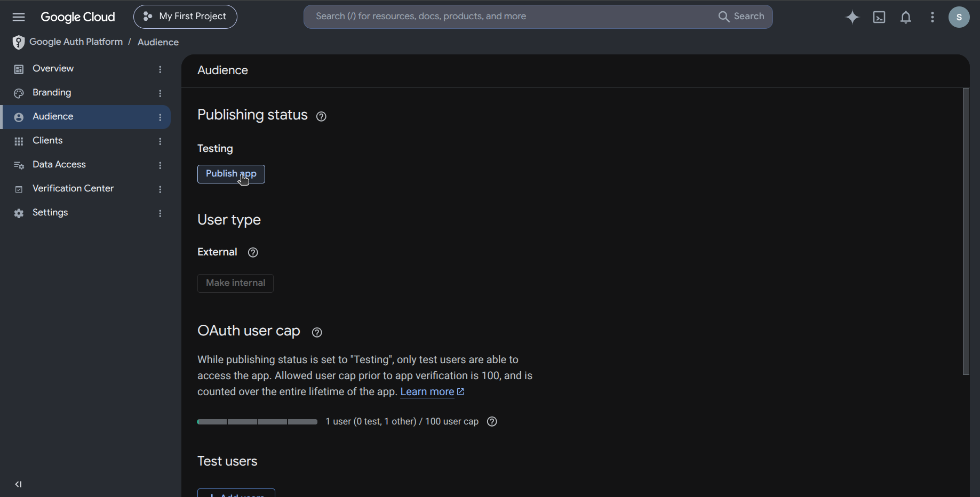Click the Clients grid icon
This screenshot has height=497, width=980.
[19, 141]
